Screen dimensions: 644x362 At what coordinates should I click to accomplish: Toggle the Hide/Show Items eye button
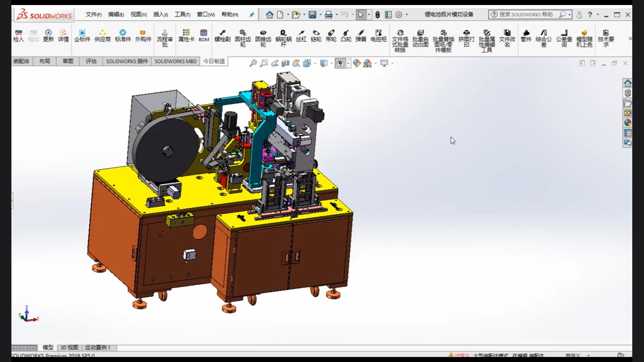coord(340,63)
